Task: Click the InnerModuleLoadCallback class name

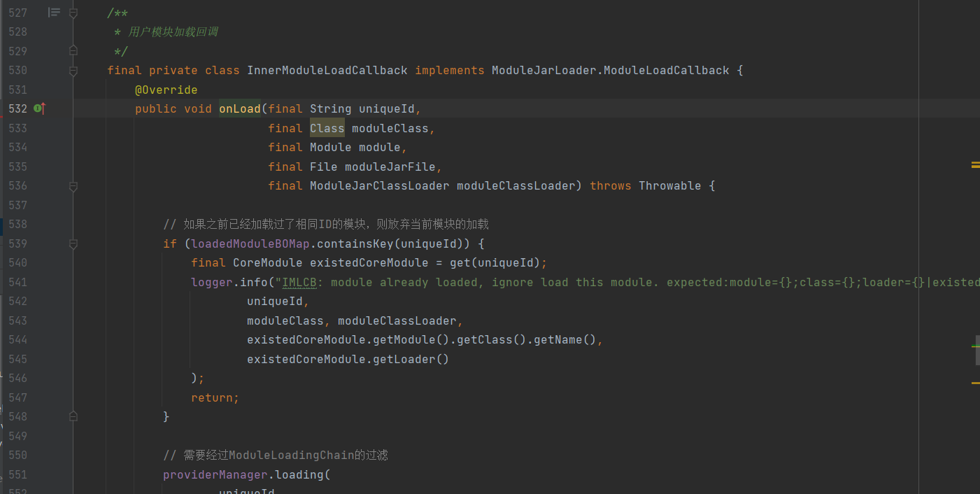Action: point(327,71)
